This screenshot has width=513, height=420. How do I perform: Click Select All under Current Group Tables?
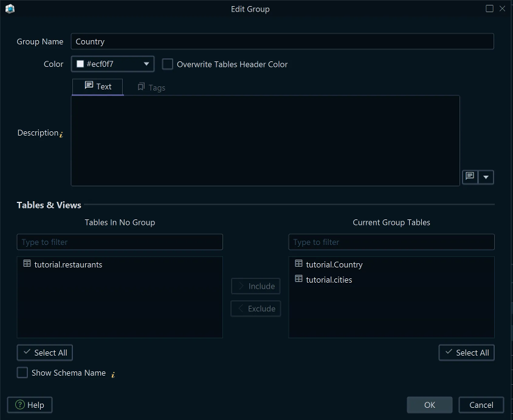466,353
